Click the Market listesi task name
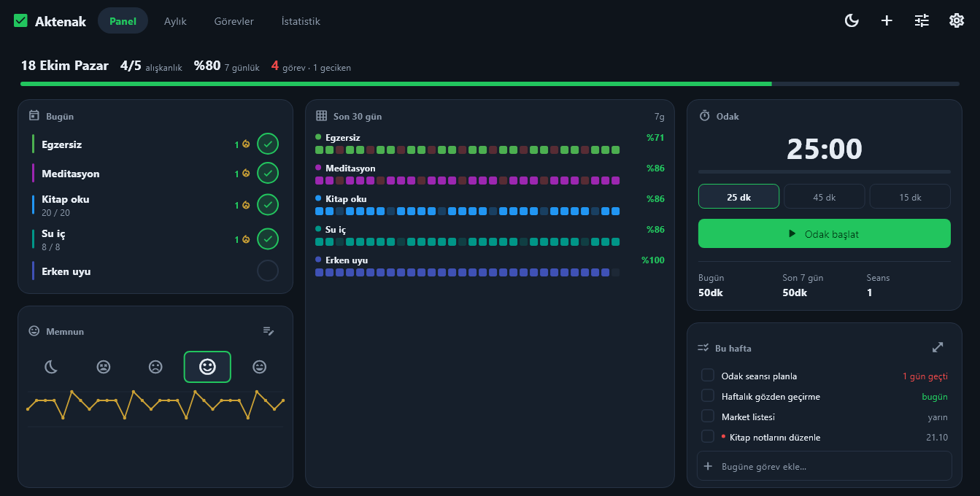 (748, 417)
